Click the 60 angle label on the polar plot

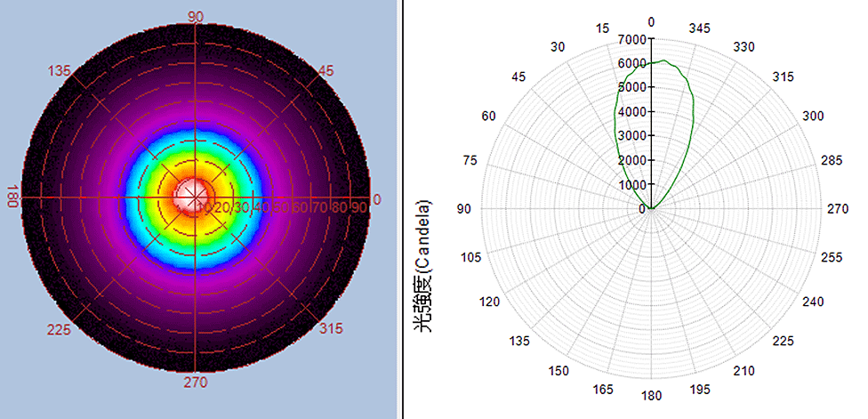pos(488,117)
